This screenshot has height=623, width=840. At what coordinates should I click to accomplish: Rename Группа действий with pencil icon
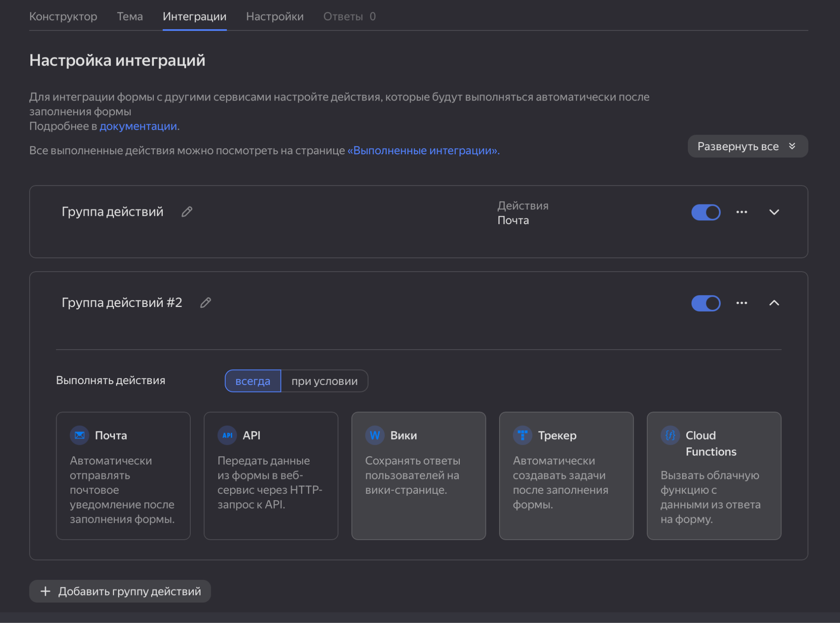[187, 212]
